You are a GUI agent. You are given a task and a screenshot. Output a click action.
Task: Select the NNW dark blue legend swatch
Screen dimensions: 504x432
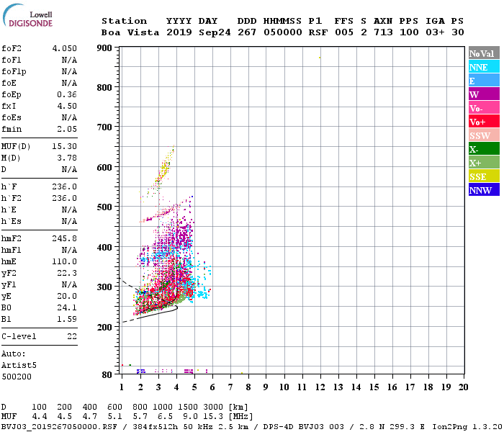coord(484,189)
